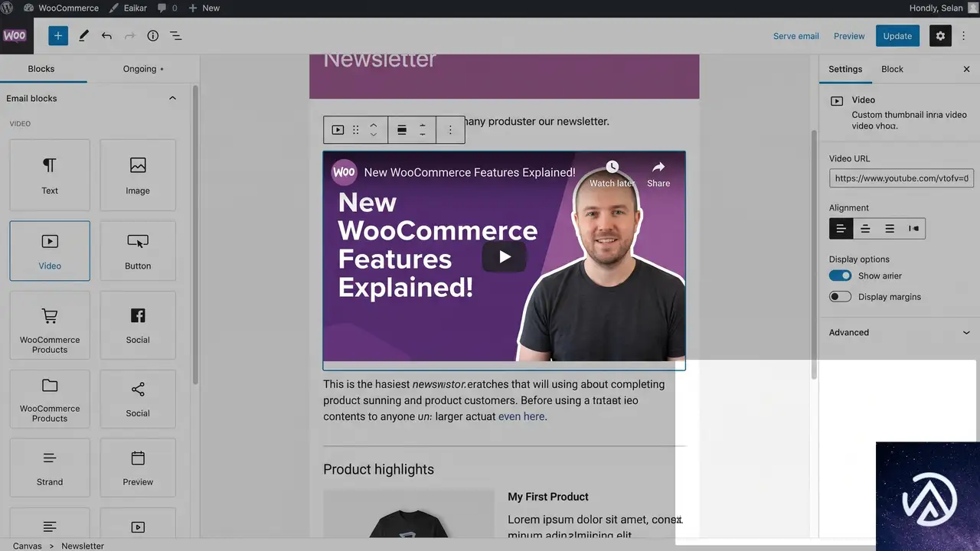Move the video block down
The width and height of the screenshot is (980, 551).
click(374, 135)
